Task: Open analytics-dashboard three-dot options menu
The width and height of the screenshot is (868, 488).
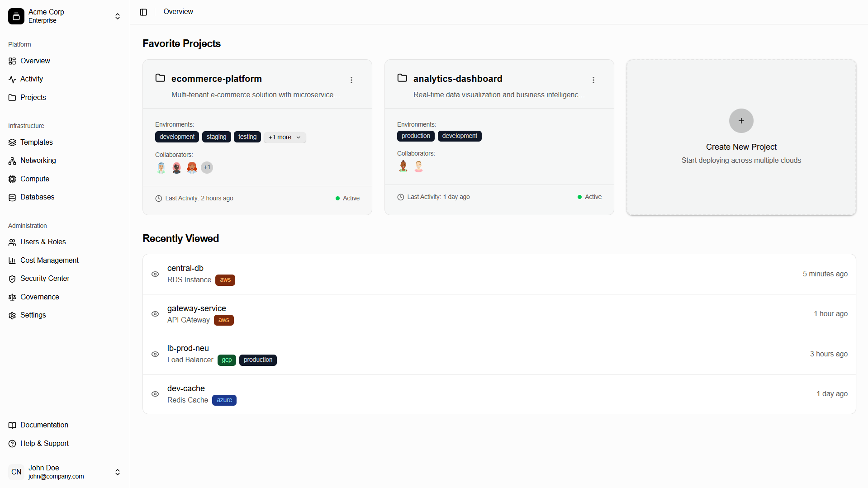Action: [x=593, y=80]
